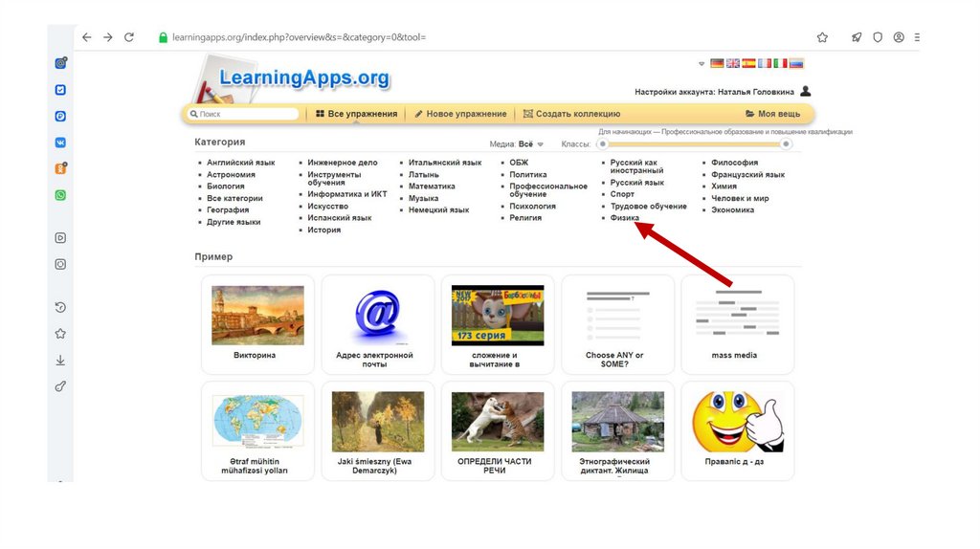
Task: Open the Odnoklassniki sidebar icon
Action: coord(60,168)
